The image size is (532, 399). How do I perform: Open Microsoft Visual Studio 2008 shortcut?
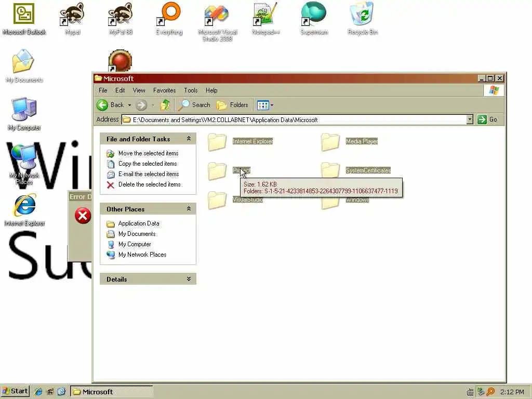pyautogui.click(x=217, y=22)
